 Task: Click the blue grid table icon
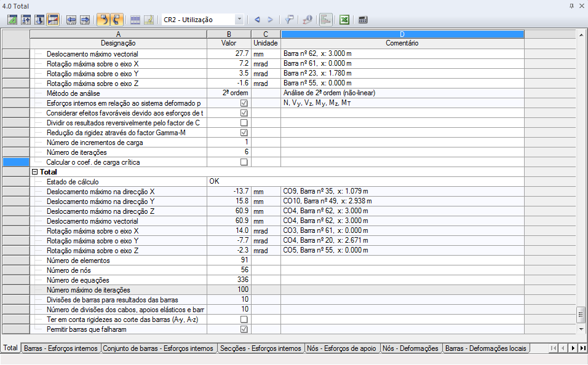pyautogui.click(x=135, y=20)
